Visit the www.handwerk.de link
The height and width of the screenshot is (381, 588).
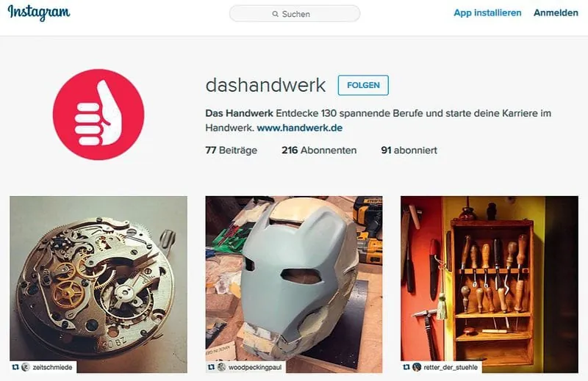click(x=300, y=128)
